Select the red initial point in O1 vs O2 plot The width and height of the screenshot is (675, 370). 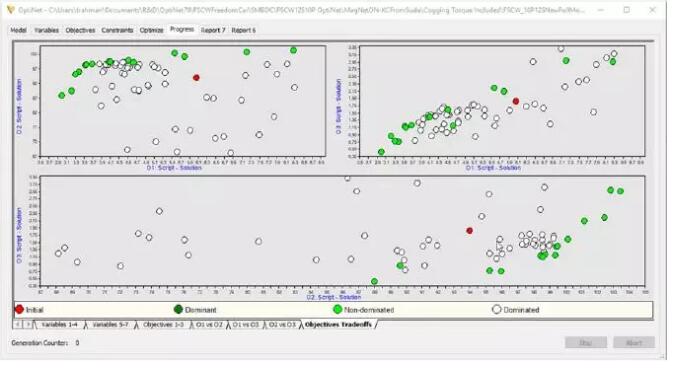[196, 78]
